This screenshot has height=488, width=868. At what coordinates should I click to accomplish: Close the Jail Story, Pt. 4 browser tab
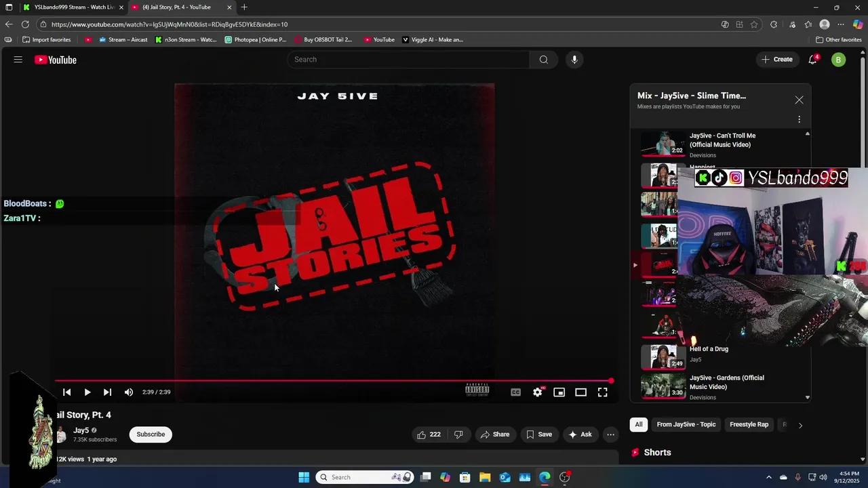point(229,7)
